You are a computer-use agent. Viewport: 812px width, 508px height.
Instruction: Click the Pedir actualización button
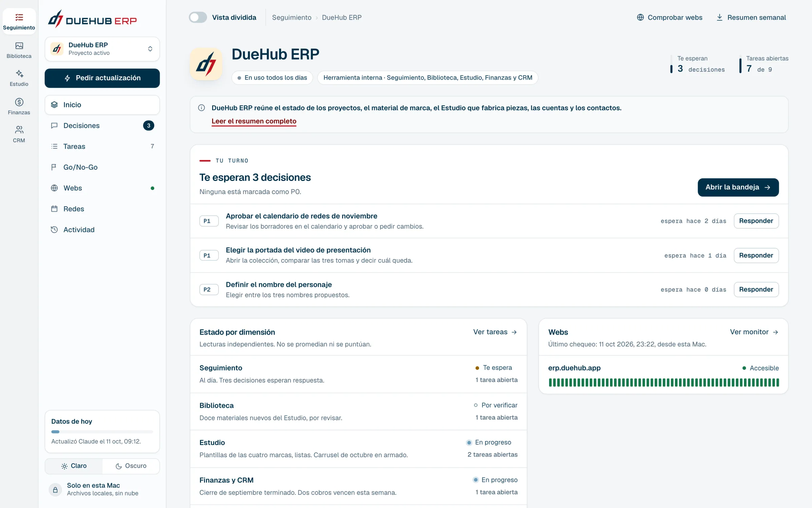pyautogui.click(x=102, y=78)
